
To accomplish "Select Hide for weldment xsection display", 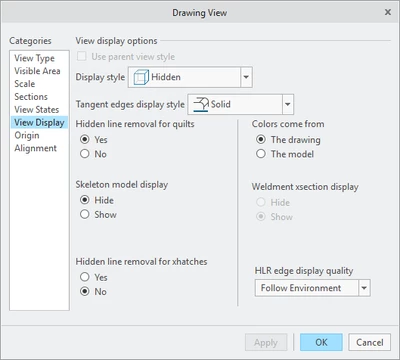I will click(x=261, y=202).
